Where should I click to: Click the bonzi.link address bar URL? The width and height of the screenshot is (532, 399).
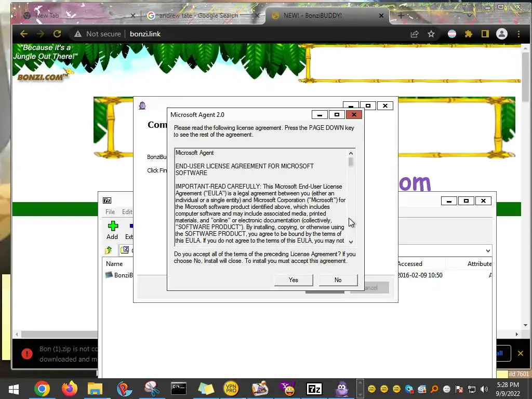pos(145,34)
